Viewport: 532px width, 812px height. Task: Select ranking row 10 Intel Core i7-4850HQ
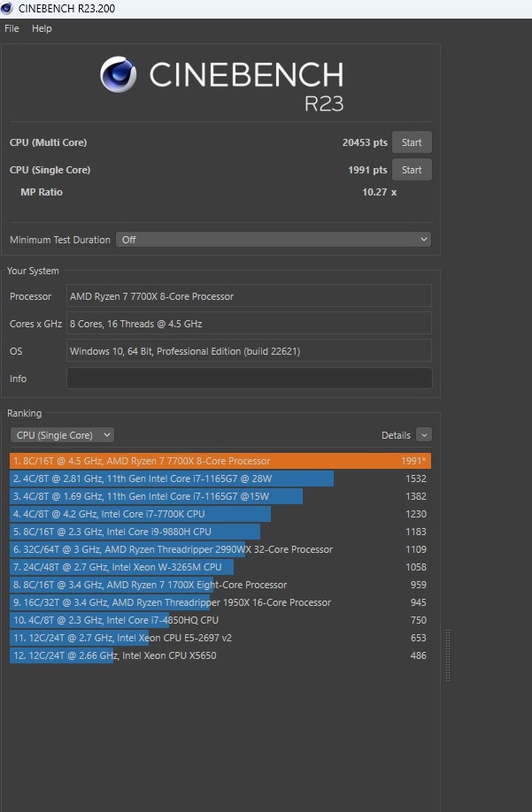pyautogui.click(x=220, y=620)
